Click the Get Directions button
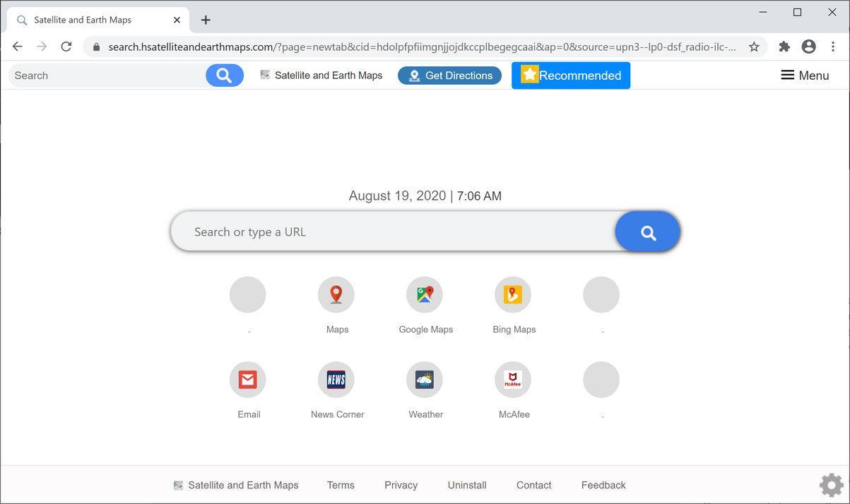Screen dimensions: 850x504 449,75
